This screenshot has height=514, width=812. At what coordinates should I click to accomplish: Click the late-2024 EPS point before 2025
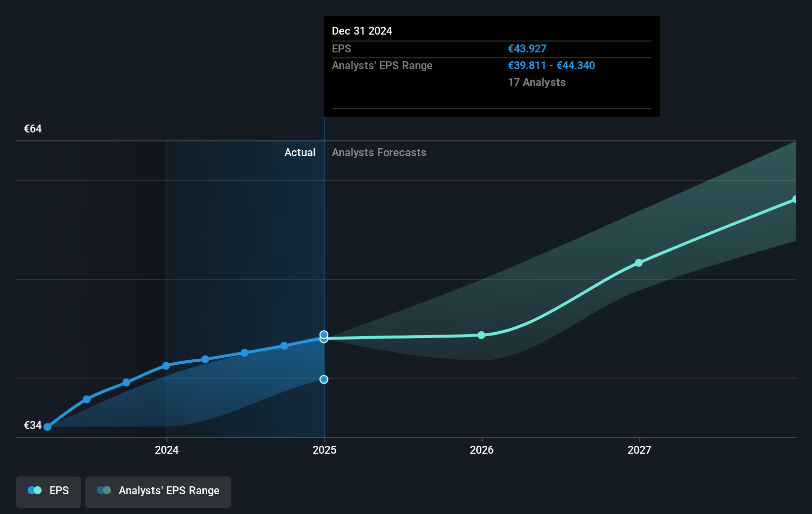pos(284,346)
